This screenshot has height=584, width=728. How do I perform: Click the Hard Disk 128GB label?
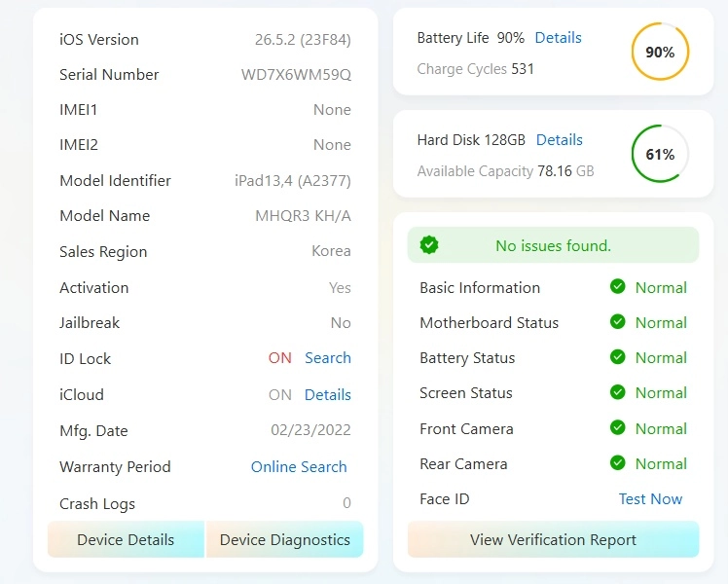471,140
